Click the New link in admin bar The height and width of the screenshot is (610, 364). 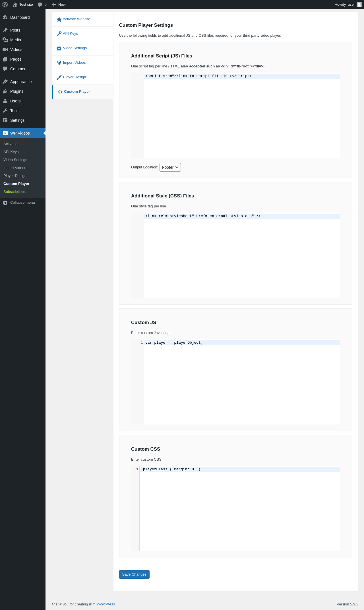tap(62, 5)
